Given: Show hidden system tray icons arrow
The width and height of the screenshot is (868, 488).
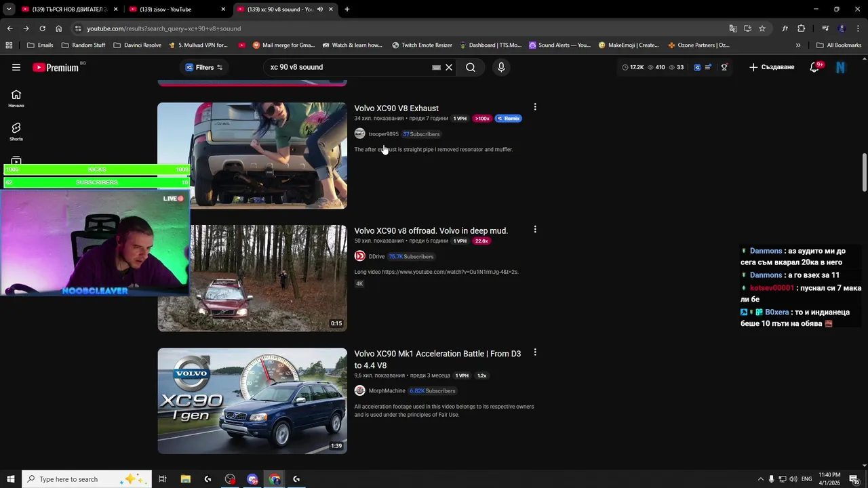Looking at the screenshot, I should pos(760,479).
